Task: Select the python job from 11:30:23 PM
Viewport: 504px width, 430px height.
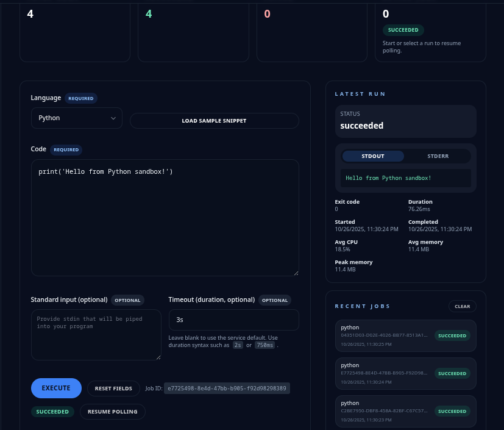Action: click(405, 411)
